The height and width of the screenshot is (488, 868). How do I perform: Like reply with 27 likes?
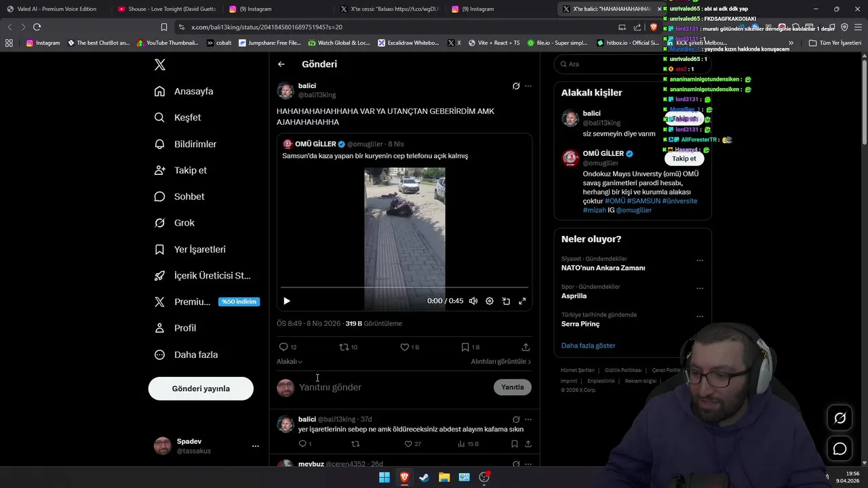[x=413, y=444]
